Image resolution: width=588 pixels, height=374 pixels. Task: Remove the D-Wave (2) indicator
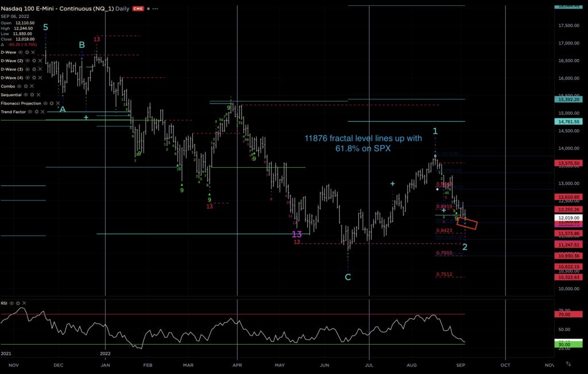pyautogui.click(x=40, y=60)
